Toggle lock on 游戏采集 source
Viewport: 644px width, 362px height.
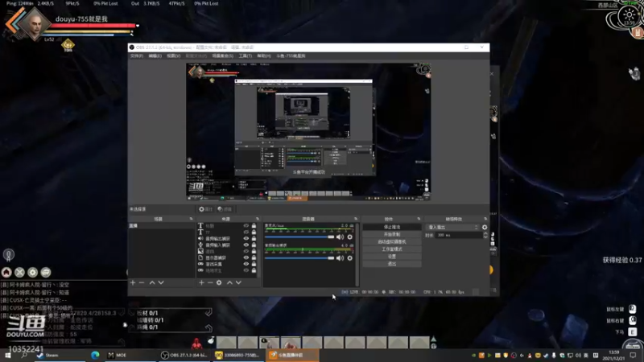(254, 264)
